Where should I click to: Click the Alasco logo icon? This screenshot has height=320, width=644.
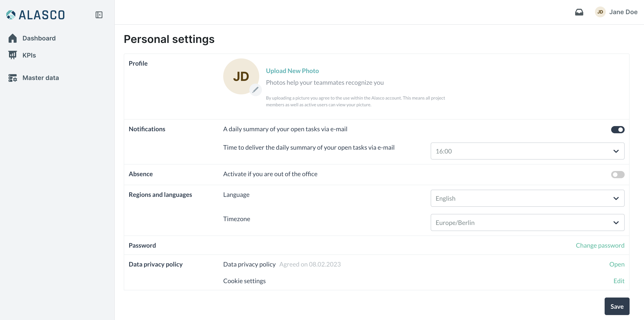[x=11, y=15]
